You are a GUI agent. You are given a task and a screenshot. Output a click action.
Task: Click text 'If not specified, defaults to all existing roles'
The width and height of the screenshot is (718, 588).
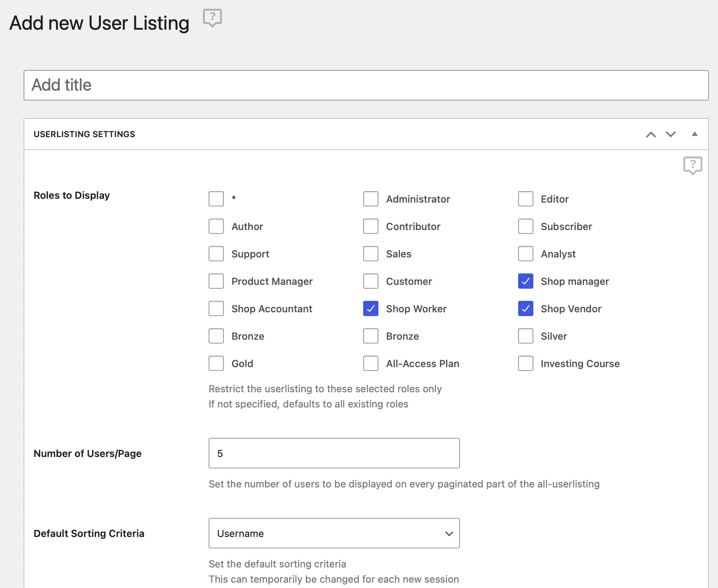[x=308, y=404]
